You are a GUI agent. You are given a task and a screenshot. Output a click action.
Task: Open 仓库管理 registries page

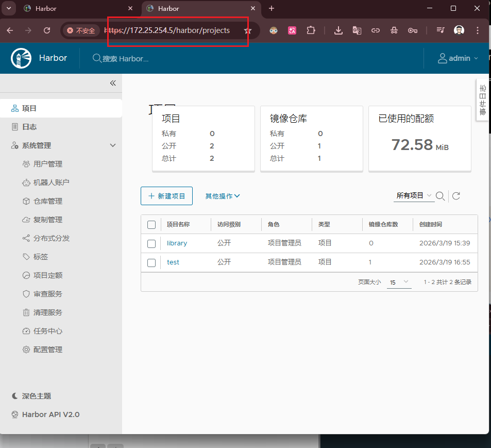pyautogui.click(x=47, y=201)
